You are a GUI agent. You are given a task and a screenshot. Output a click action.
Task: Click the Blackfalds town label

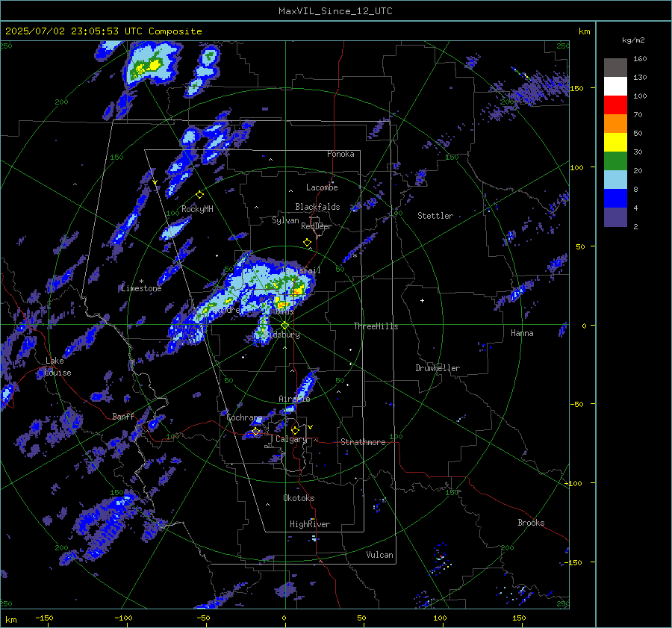pyautogui.click(x=317, y=207)
